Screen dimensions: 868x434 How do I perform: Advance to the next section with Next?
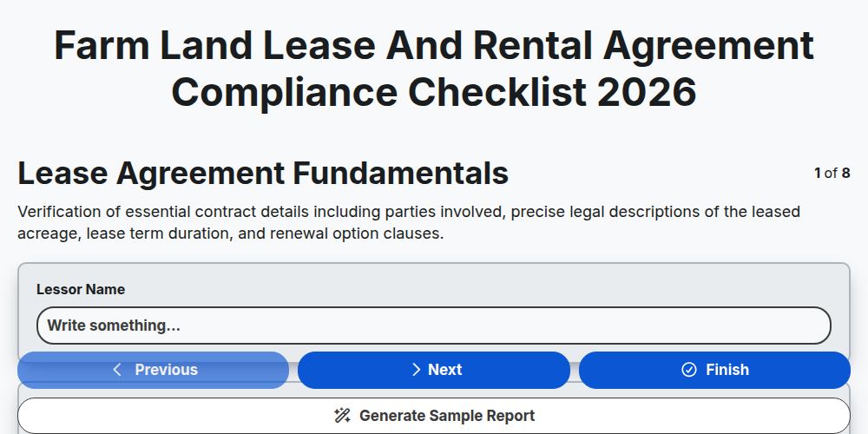click(x=434, y=370)
